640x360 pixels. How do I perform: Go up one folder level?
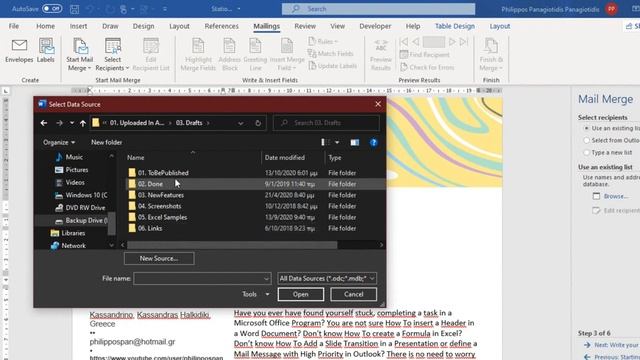(83, 123)
